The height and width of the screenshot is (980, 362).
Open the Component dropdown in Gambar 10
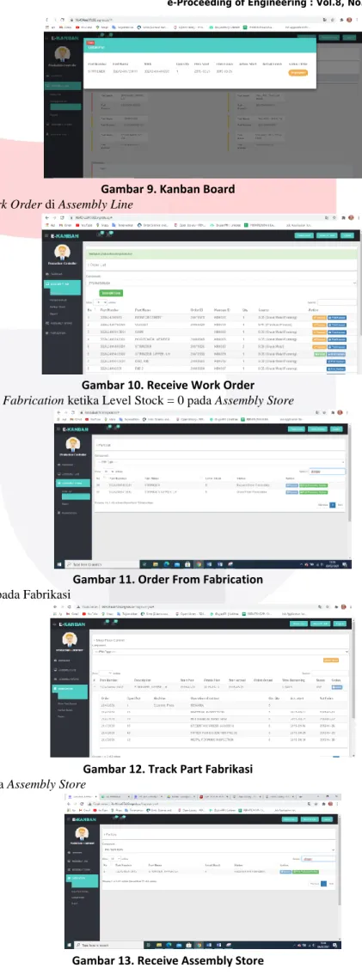click(x=221, y=283)
